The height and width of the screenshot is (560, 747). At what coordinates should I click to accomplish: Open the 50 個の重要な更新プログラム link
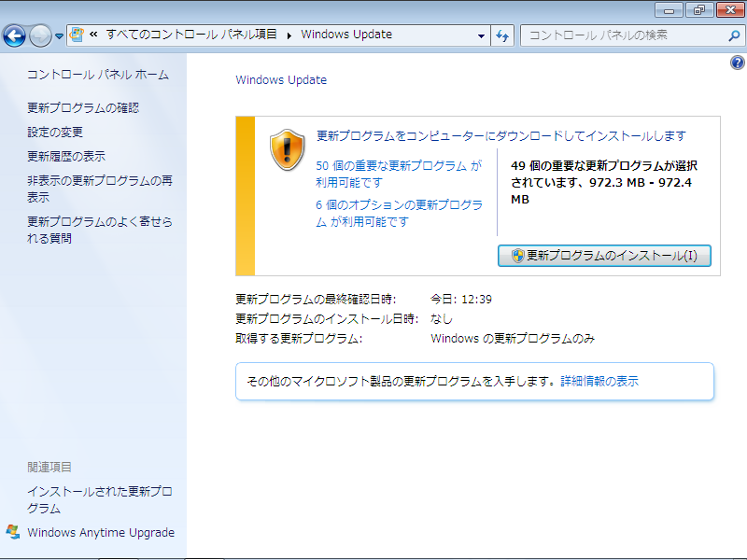pyautogui.click(x=399, y=174)
